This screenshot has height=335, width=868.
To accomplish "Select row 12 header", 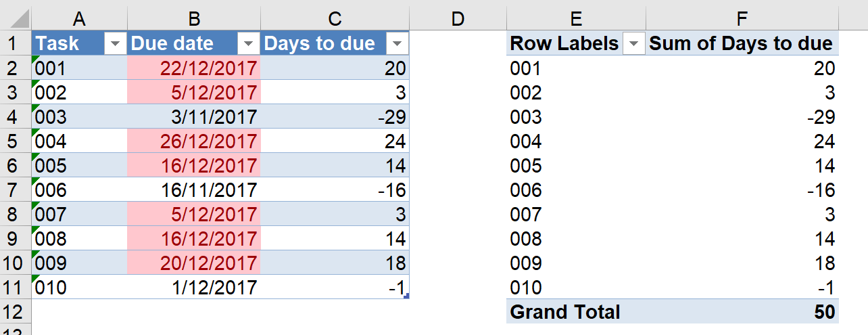I will (16, 312).
